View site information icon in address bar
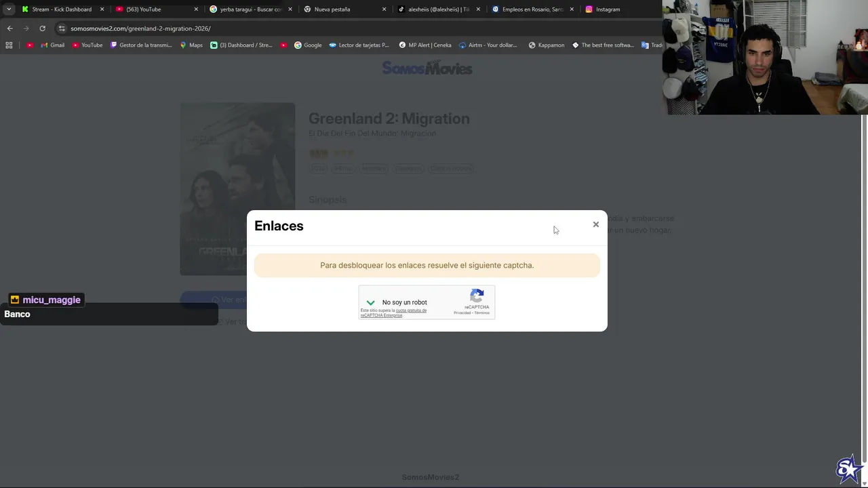The image size is (868, 488). click(62, 28)
